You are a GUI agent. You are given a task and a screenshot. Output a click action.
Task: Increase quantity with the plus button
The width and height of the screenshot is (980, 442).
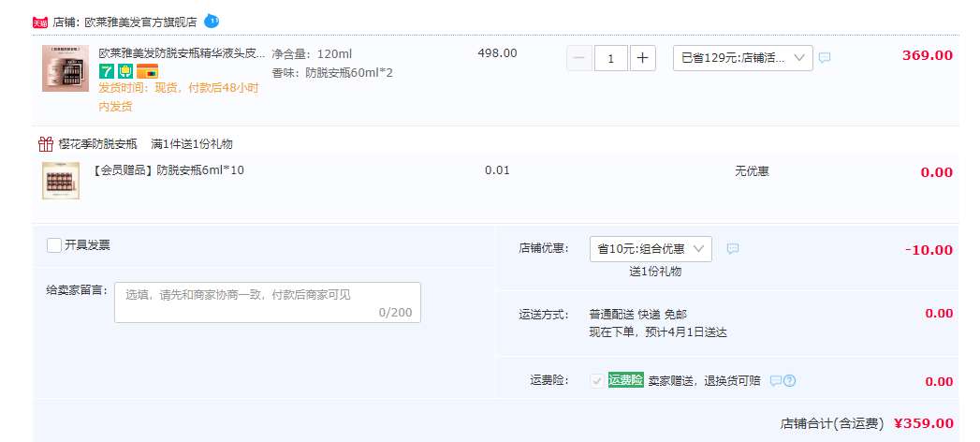tap(643, 59)
